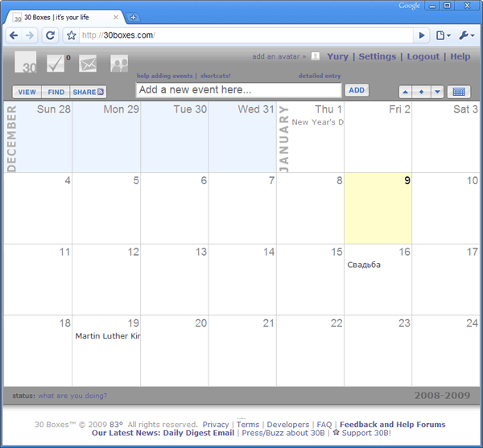Screen dimensions: 483x448
Task: Click the Logout link
Action: click(423, 56)
